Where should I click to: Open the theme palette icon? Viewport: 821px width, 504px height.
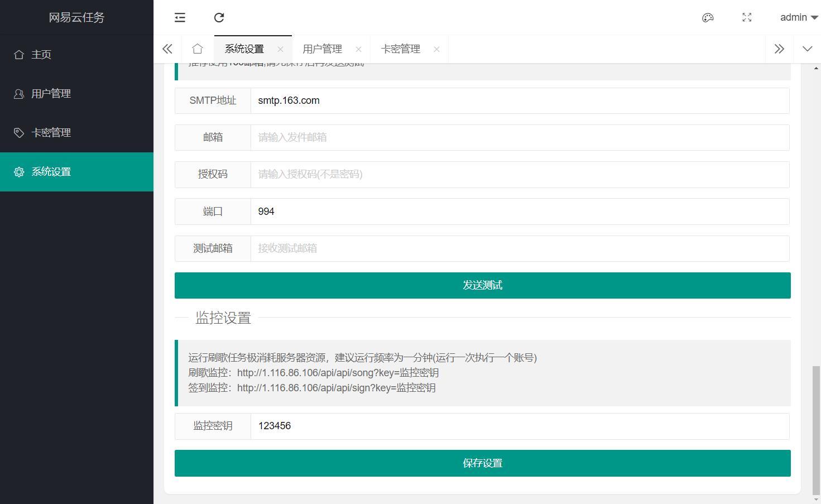click(x=708, y=18)
